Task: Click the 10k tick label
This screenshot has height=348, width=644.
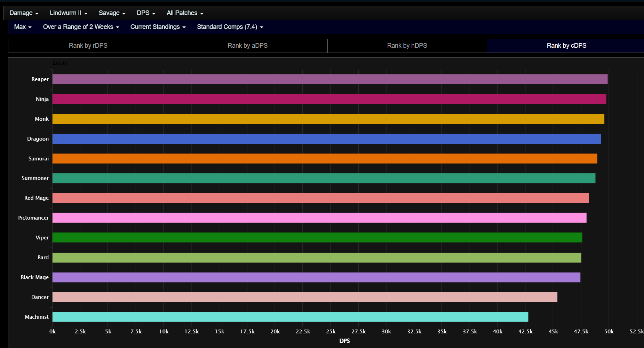Action: (164, 332)
